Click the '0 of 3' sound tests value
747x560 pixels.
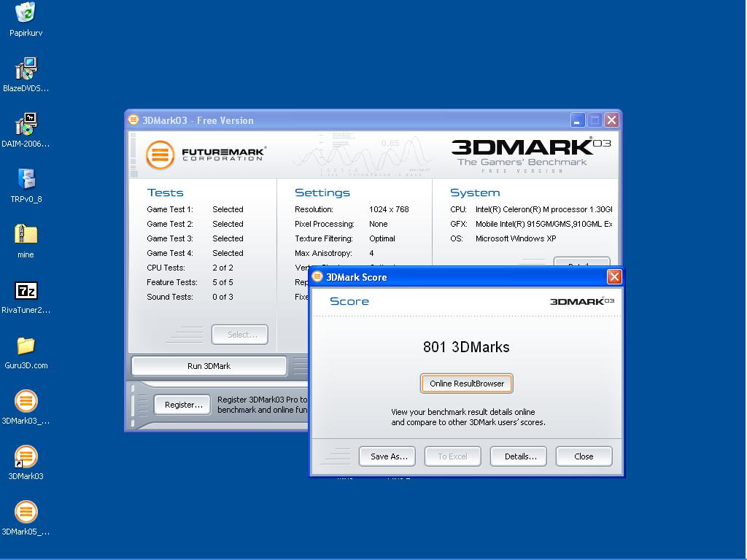(x=223, y=297)
